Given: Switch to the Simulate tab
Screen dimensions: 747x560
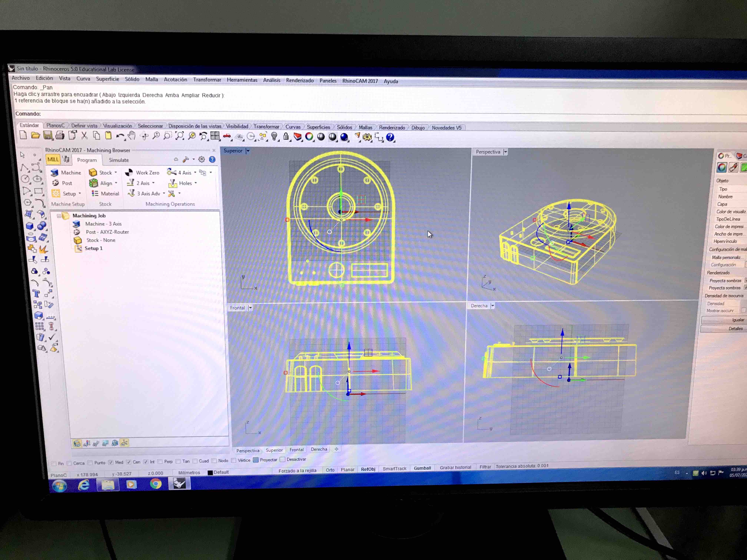Looking at the screenshot, I should pyautogui.click(x=119, y=160).
